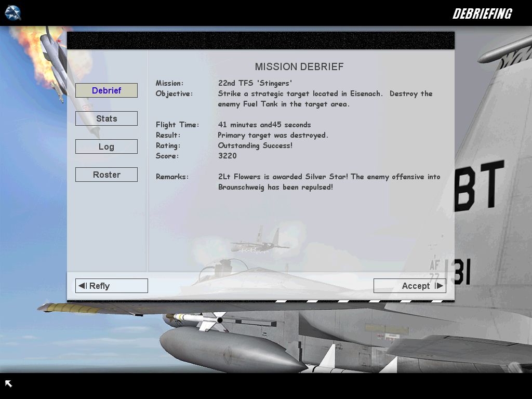This screenshot has width=532, height=399.
Task: Click the remarks about 2Lt Flowers' Silver Star
Action: point(329,182)
